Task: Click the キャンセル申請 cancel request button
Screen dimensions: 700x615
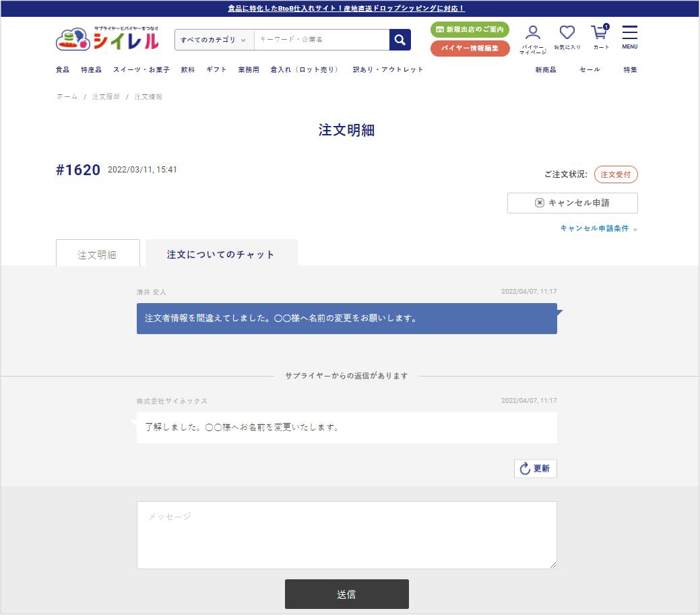Action: tap(572, 203)
